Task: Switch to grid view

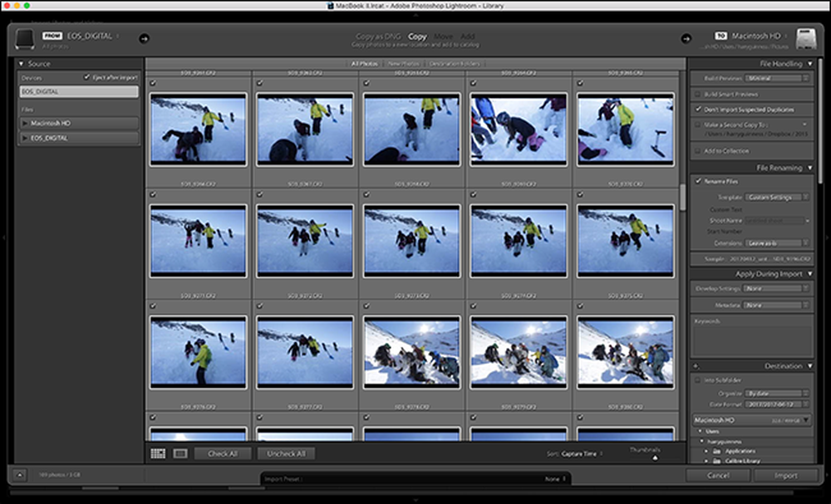Action: click(x=158, y=453)
